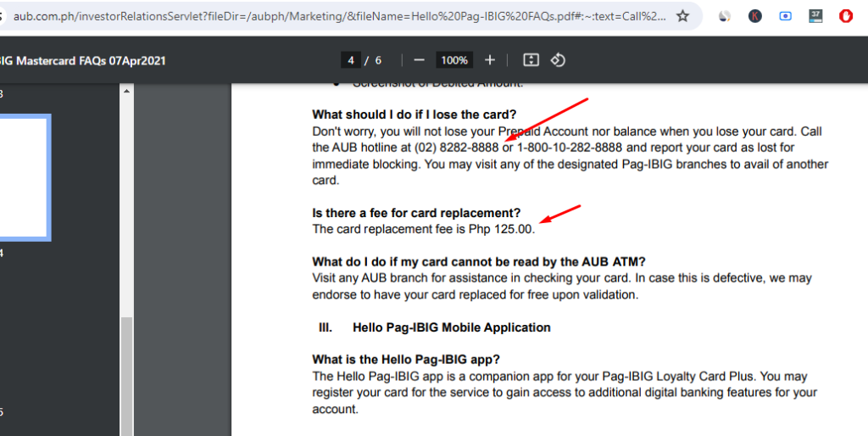Screen dimensions: 868x436
Task: Click the hotline number (02) 8282-8888
Action: tap(456, 148)
